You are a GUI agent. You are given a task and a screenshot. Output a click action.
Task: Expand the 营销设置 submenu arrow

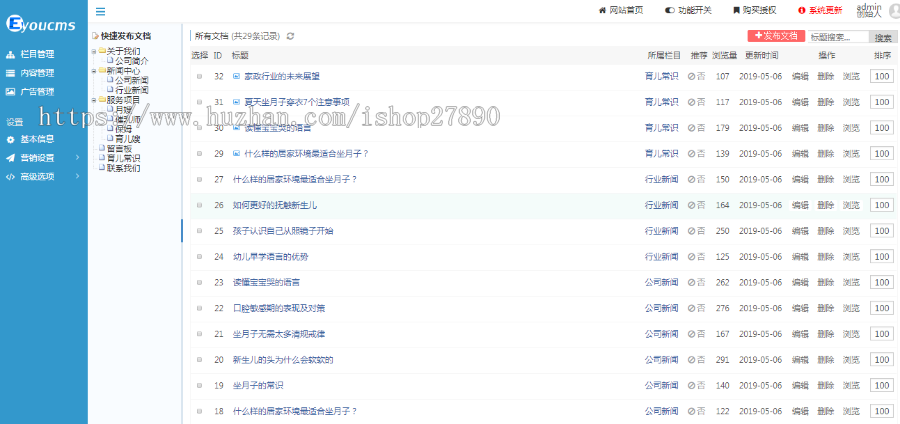click(77, 158)
